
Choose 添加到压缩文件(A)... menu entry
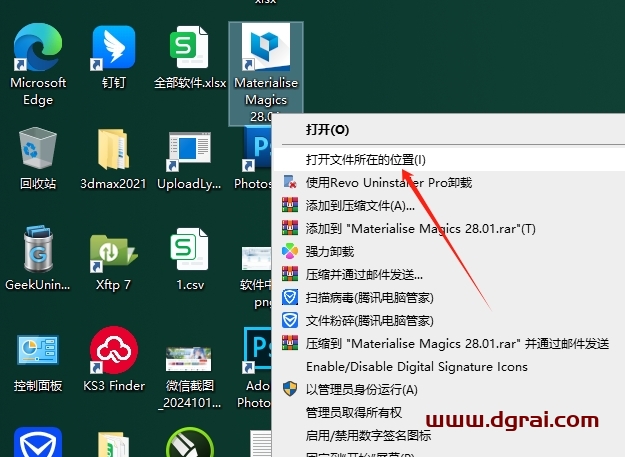(x=448, y=206)
